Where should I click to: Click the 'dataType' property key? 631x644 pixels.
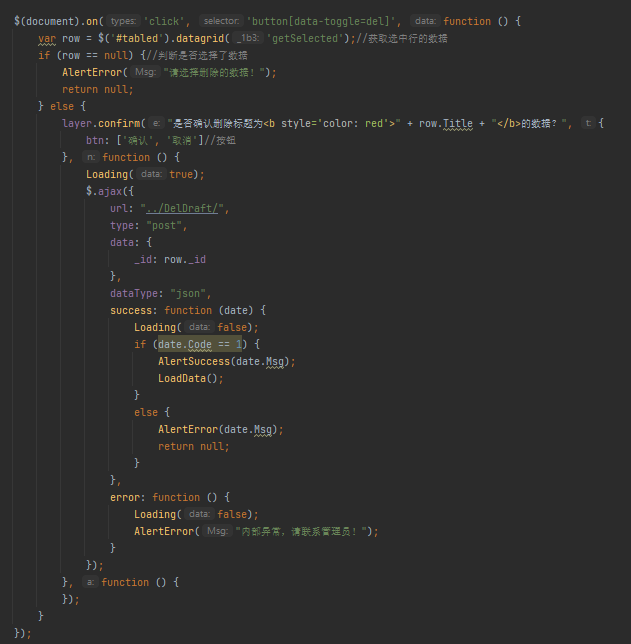pos(134,294)
